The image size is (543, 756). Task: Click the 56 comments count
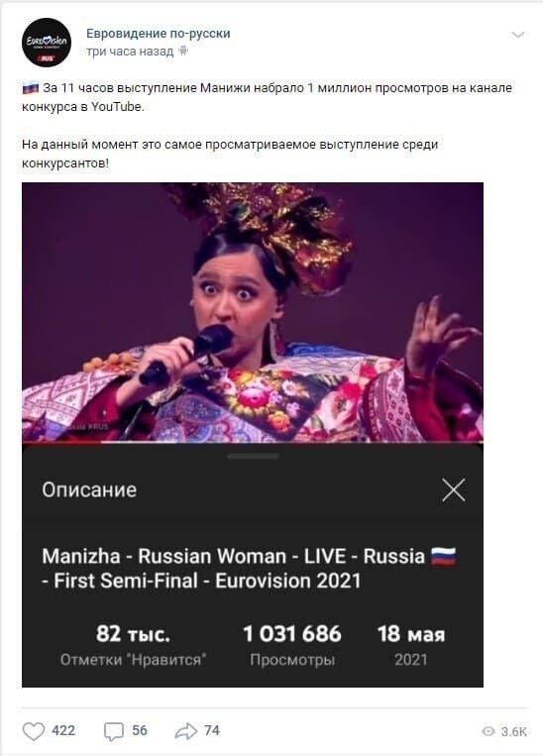pyautogui.click(x=140, y=730)
